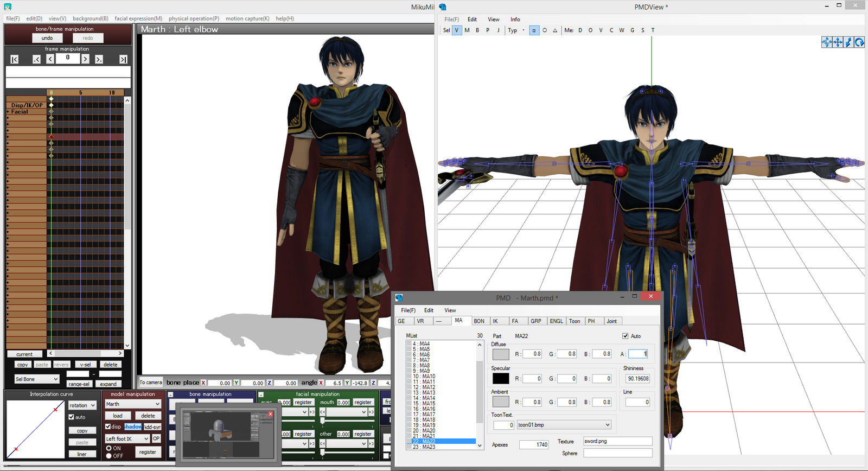Select the IK ON radio button
Screen dimensions: 868x471
109,448
